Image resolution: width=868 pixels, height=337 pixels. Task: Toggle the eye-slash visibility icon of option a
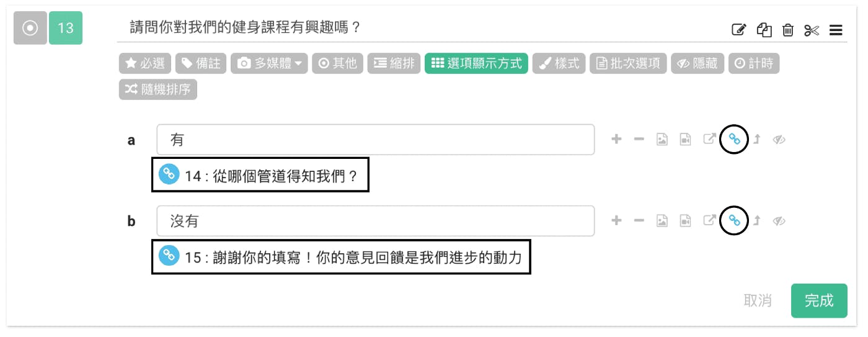779,140
